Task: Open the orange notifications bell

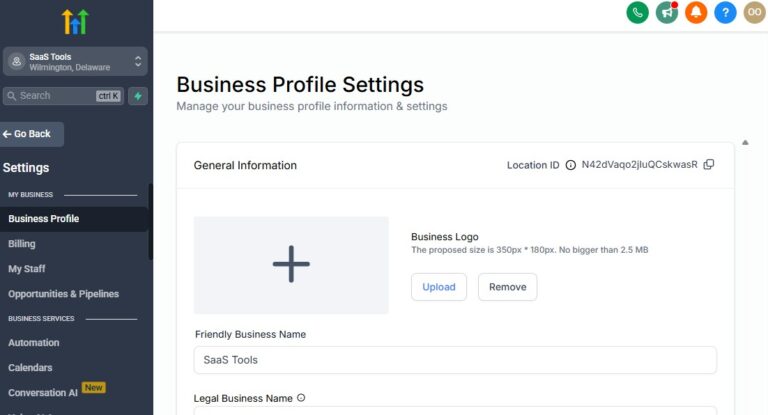Action: coord(696,12)
